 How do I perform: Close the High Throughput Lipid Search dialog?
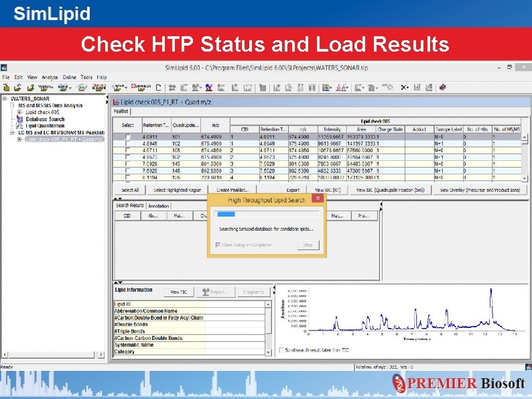pyautogui.click(x=318, y=198)
